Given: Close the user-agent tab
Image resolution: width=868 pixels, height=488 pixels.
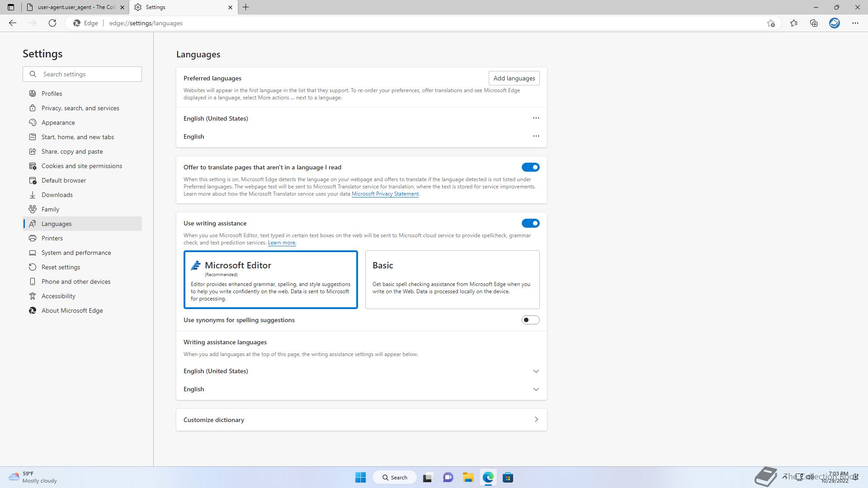Looking at the screenshot, I should click(x=122, y=7).
